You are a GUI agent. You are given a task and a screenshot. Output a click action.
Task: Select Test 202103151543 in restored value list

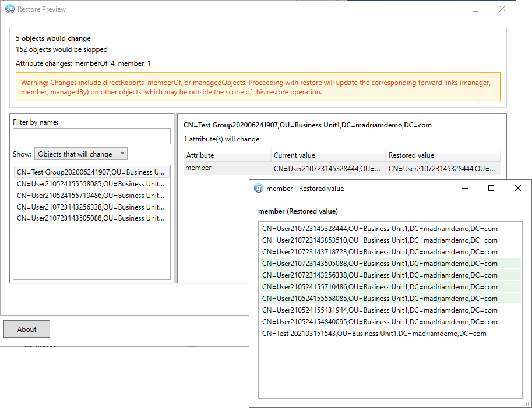coord(374,334)
